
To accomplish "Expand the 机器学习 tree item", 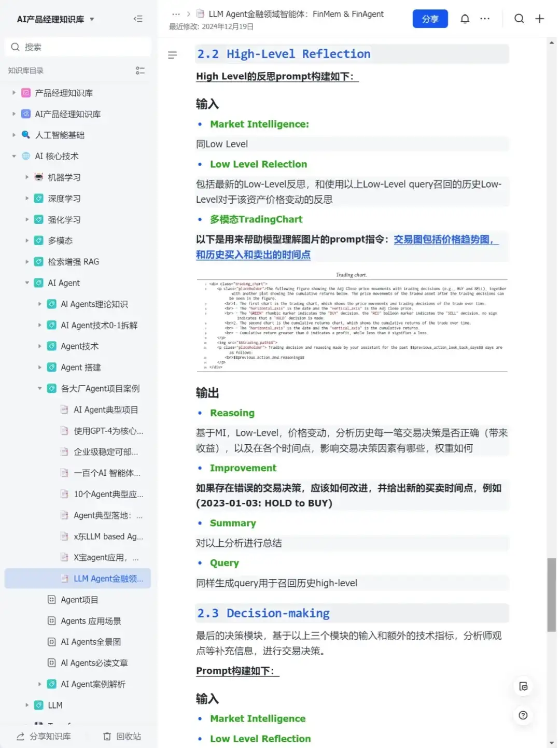I will (x=27, y=177).
